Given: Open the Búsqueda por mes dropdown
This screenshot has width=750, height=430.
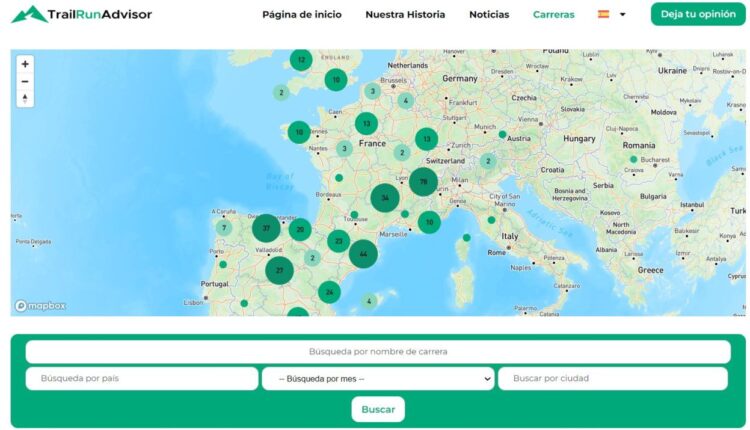Looking at the screenshot, I should point(378,379).
